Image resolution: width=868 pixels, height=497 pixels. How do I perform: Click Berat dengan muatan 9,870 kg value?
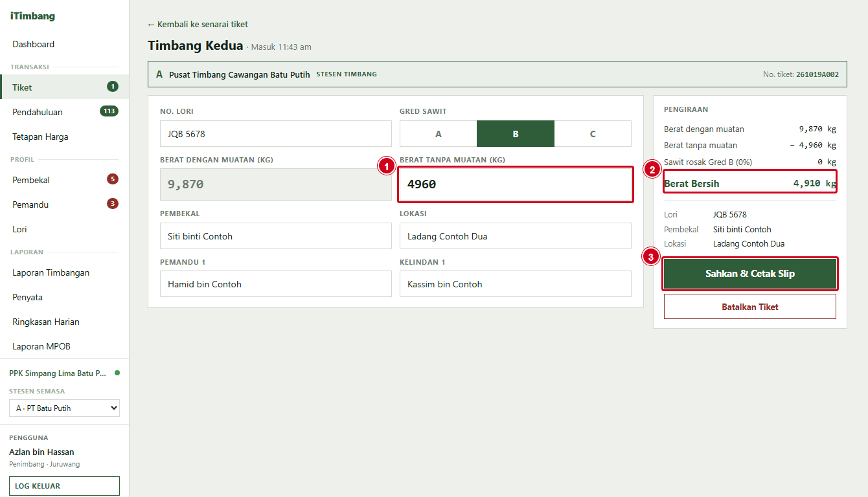(x=817, y=129)
